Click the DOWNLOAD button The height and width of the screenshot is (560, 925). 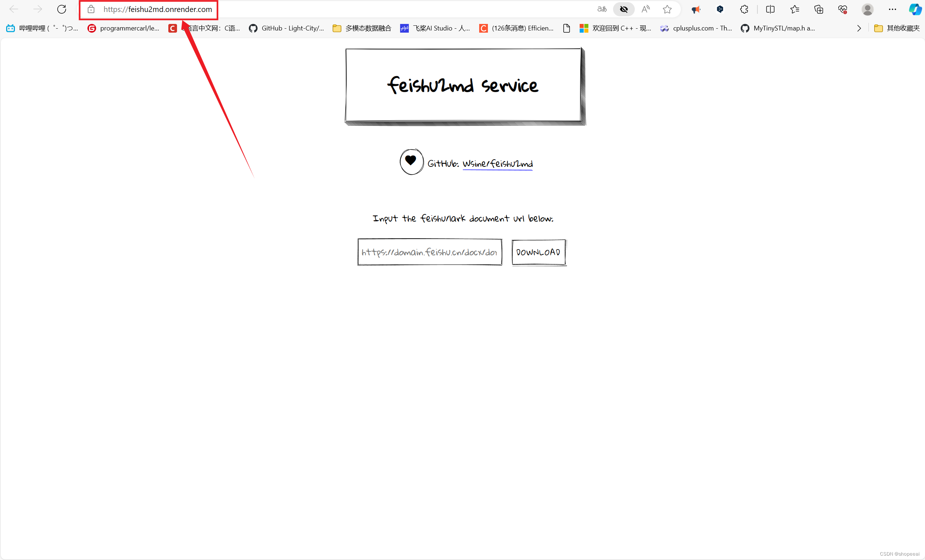click(x=538, y=252)
